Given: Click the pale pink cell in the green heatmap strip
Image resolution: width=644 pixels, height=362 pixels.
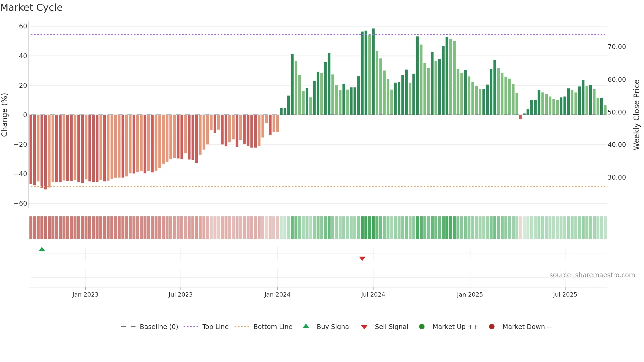Looking at the screenshot, I should click(x=521, y=228).
